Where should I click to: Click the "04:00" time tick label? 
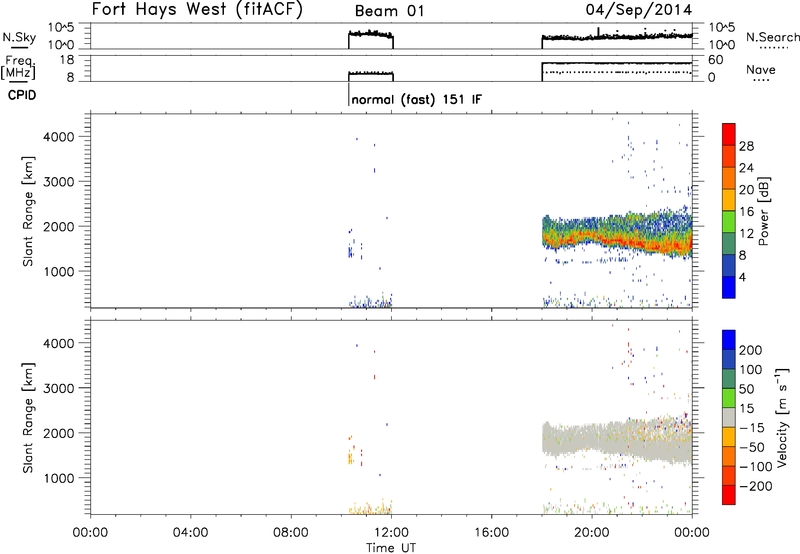pyautogui.click(x=191, y=533)
